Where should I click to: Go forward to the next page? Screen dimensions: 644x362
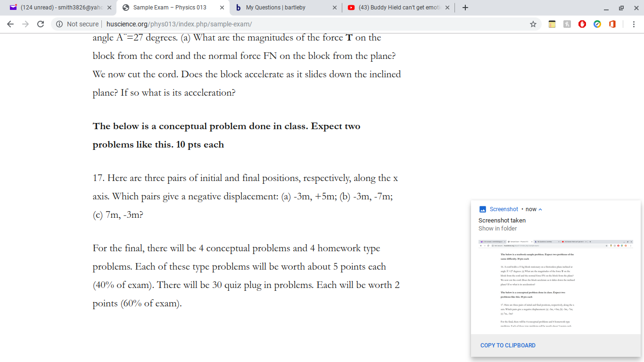point(25,24)
